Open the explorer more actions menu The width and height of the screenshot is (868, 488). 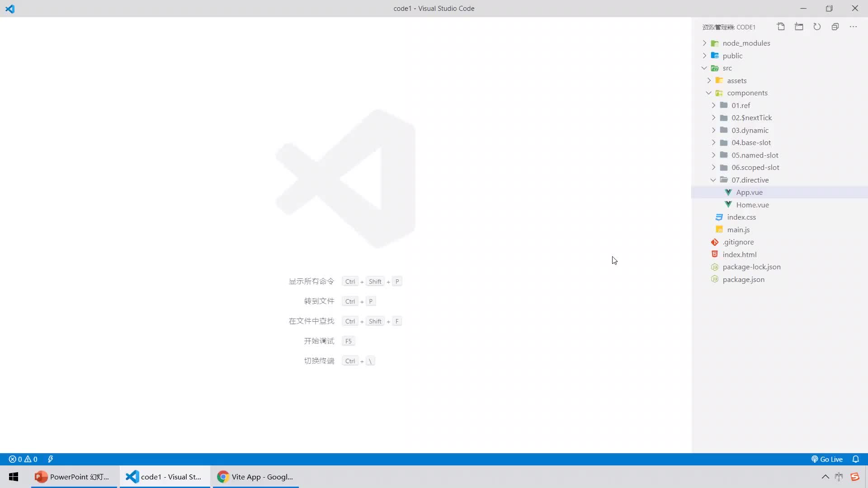click(x=853, y=27)
